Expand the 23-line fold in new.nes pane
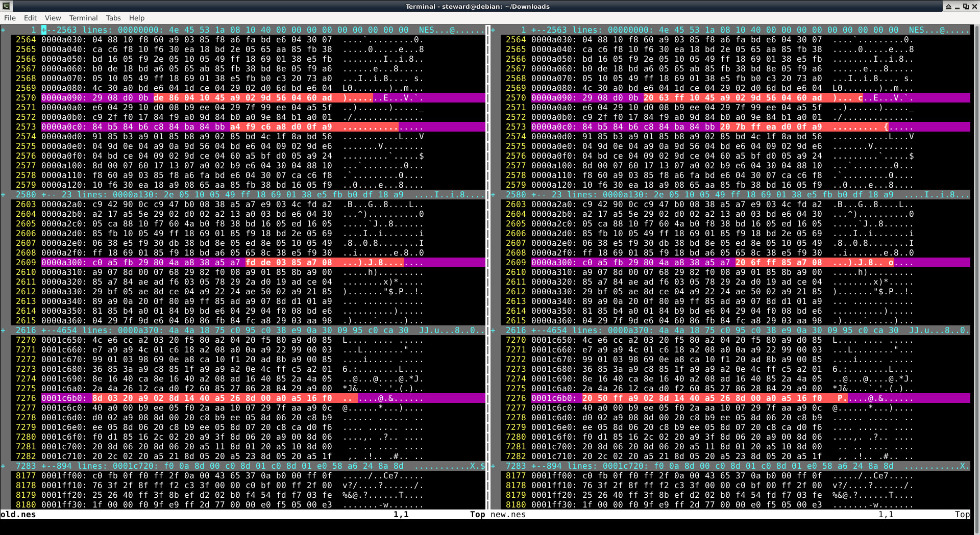 pos(730,195)
